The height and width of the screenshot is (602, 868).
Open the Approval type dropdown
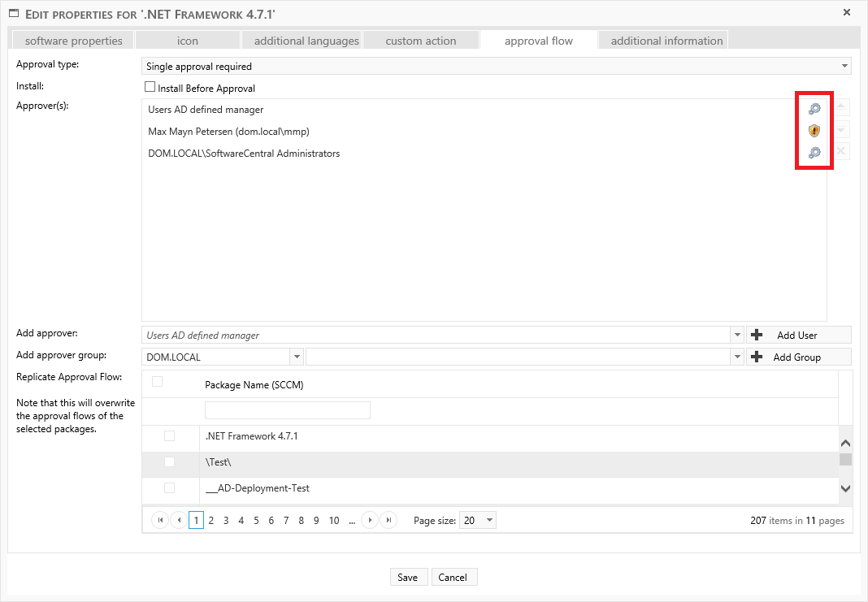pyautogui.click(x=845, y=67)
